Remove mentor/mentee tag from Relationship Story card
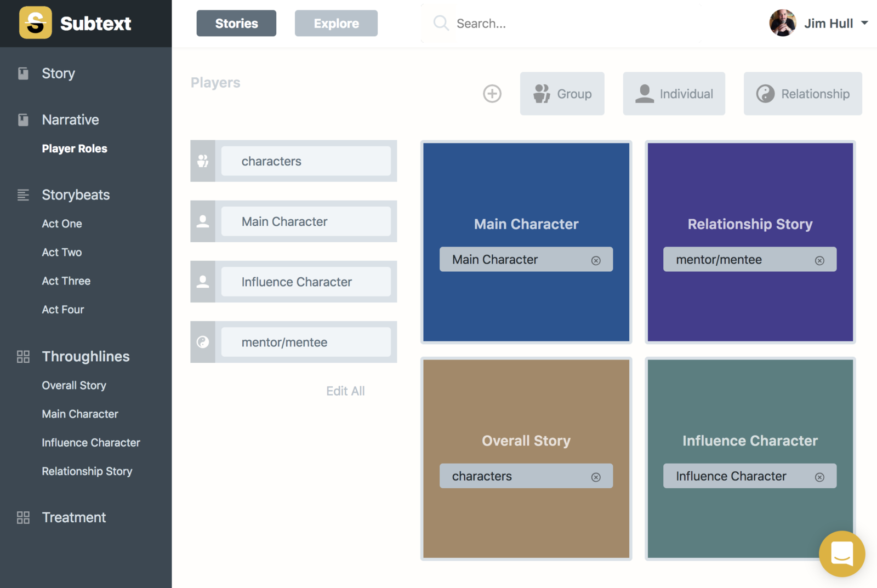This screenshot has width=877, height=588. (819, 260)
